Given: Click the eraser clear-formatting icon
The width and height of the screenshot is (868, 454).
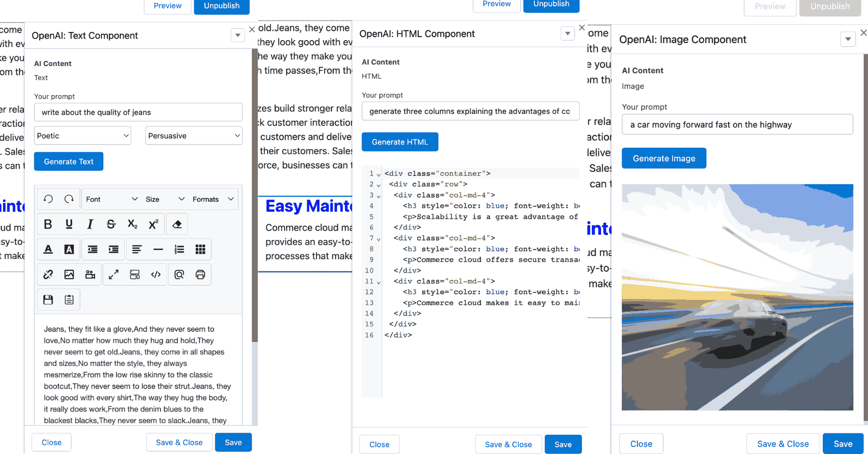Looking at the screenshot, I should click(x=177, y=224).
